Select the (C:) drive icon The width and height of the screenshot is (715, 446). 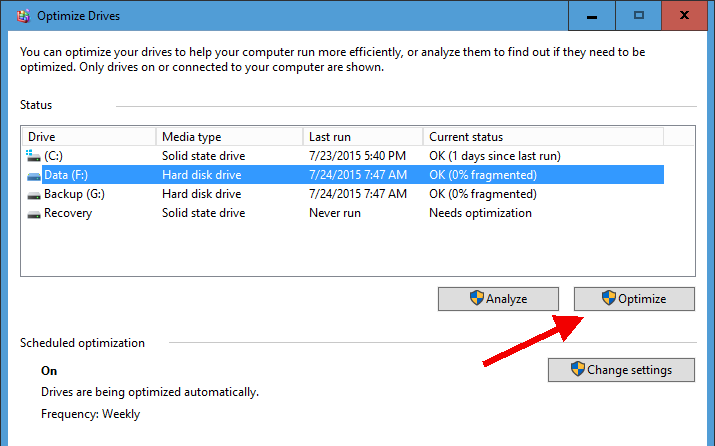pyautogui.click(x=34, y=156)
